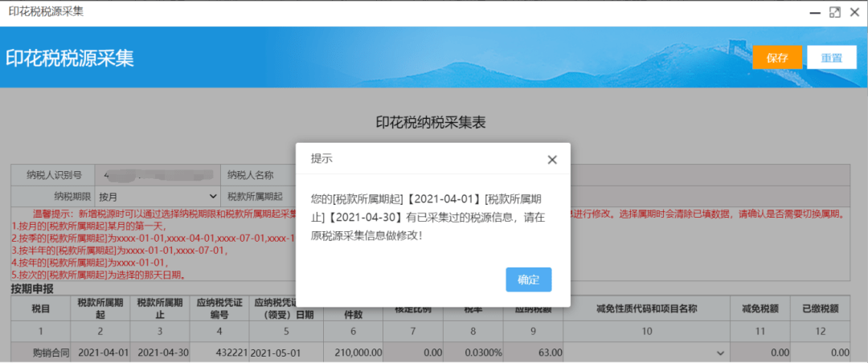Click the 纳税人识别号 label
The width and height of the screenshot is (868, 363).
tap(55, 175)
